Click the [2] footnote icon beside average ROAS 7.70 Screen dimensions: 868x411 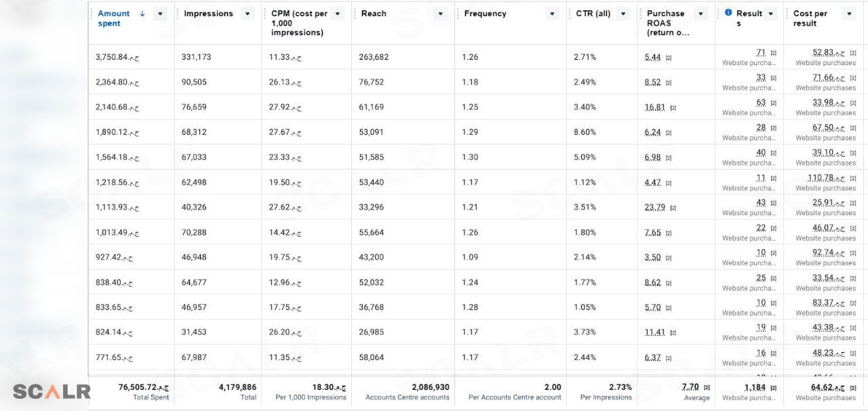pos(707,387)
